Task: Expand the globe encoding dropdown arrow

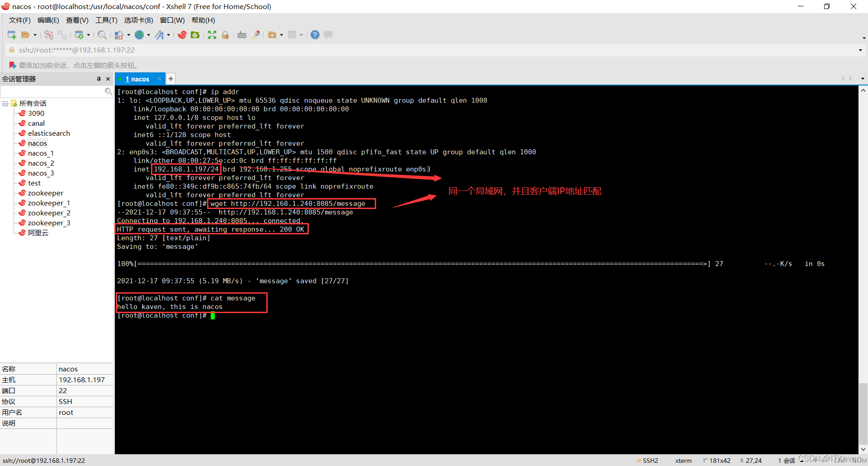Action: [148, 35]
